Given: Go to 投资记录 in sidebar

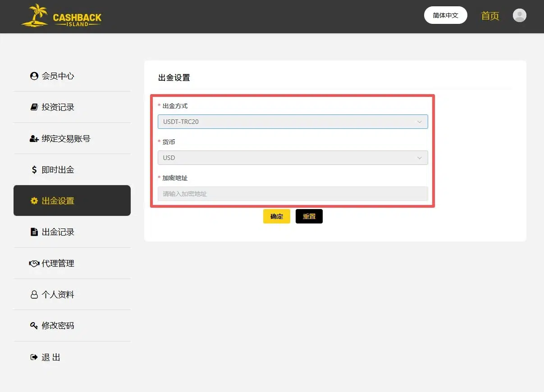Looking at the screenshot, I should point(72,107).
